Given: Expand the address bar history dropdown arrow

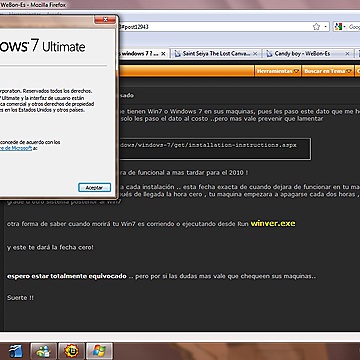Looking at the screenshot, I should [x=326, y=27].
